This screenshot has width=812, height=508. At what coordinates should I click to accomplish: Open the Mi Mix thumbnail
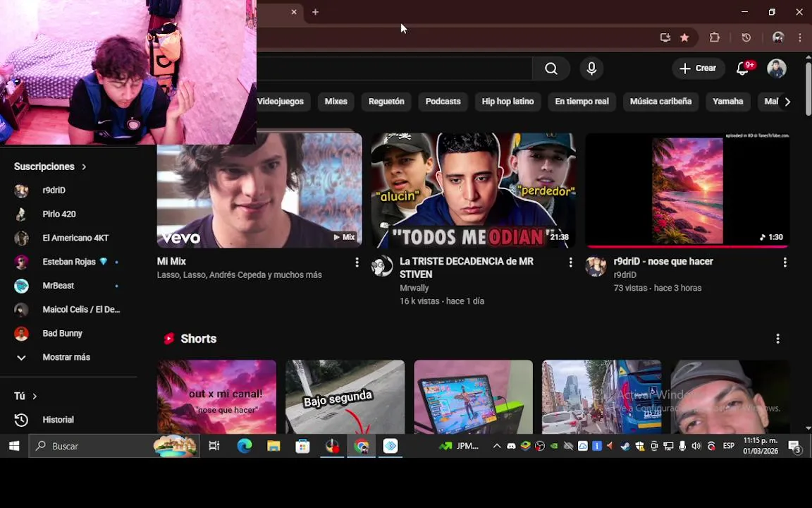(x=259, y=190)
